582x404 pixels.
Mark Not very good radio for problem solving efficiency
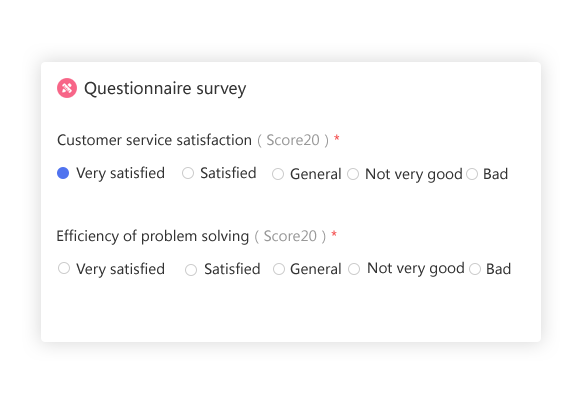[354, 269]
